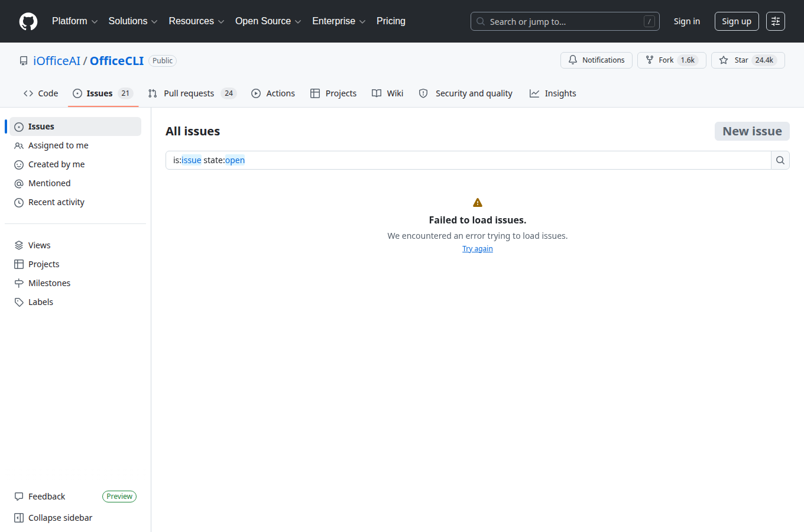804x532 pixels.
Task: Expand the Enterprise dropdown
Action: pyautogui.click(x=339, y=21)
